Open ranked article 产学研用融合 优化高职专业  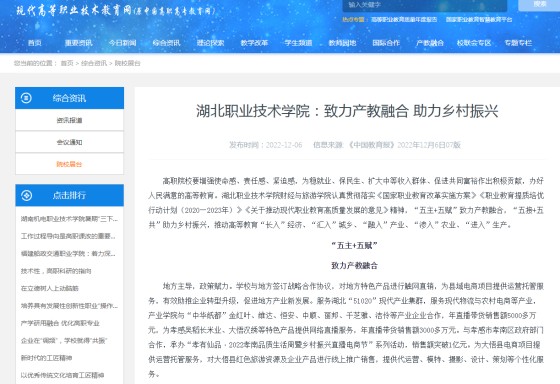tap(60, 323)
